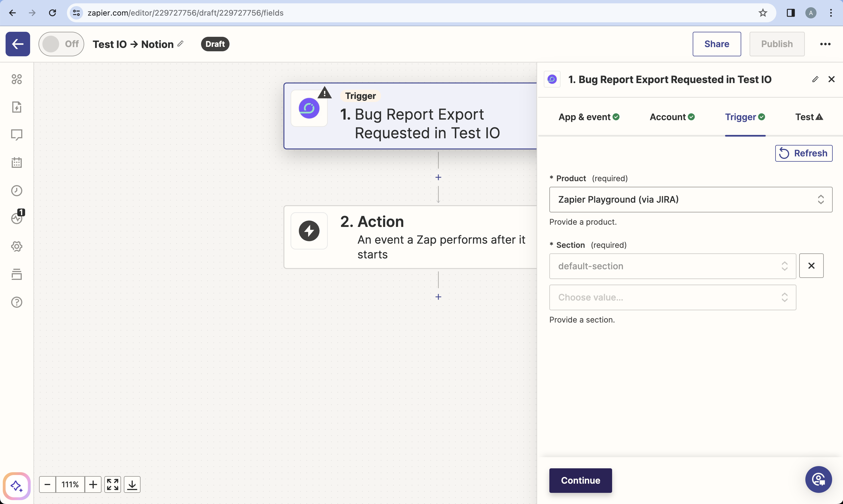The image size is (843, 504).
Task: Click the history/activity icon in sidebar
Action: coord(16,191)
